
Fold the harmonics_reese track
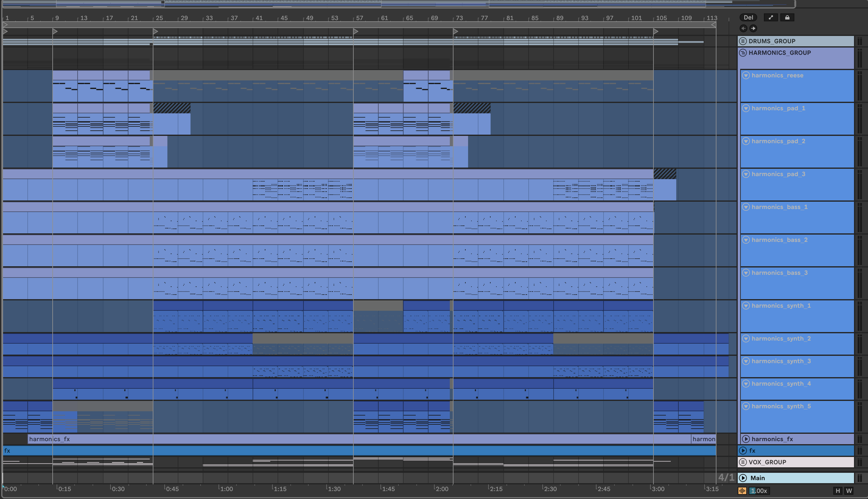[746, 76]
